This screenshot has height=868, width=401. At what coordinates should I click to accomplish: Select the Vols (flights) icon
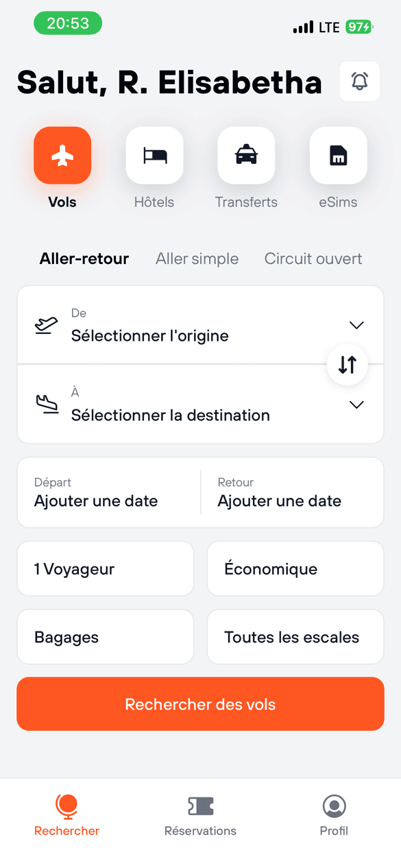click(x=62, y=156)
